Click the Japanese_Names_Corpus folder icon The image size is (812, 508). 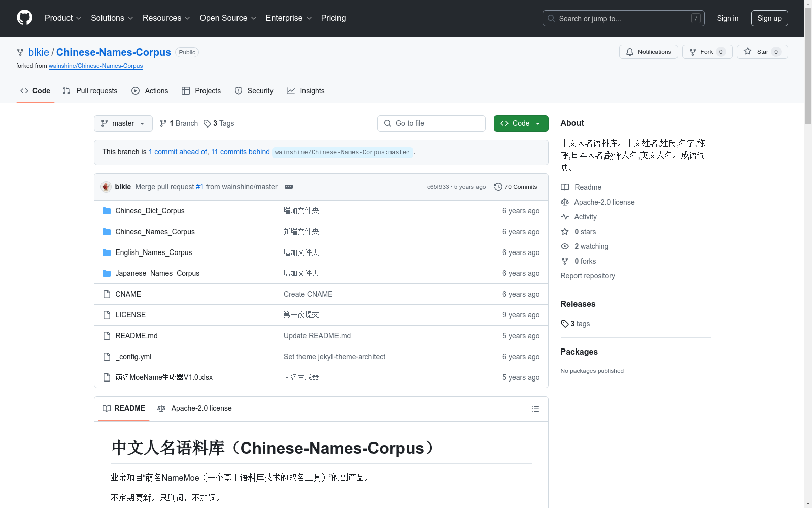tap(107, 273)
